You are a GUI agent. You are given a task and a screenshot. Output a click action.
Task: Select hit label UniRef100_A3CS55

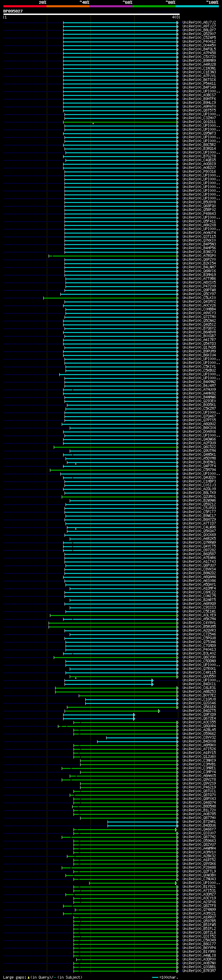point(199,722)
